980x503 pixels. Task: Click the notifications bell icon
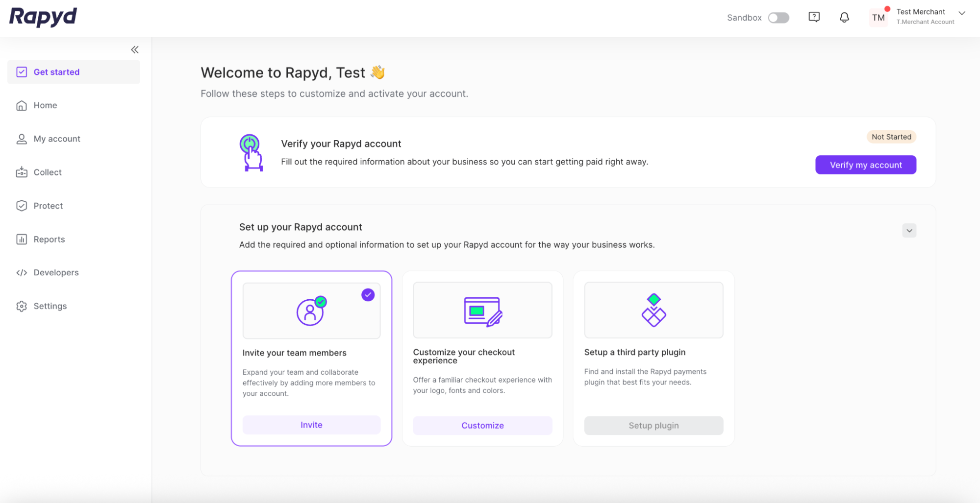[x=844, y=17]
